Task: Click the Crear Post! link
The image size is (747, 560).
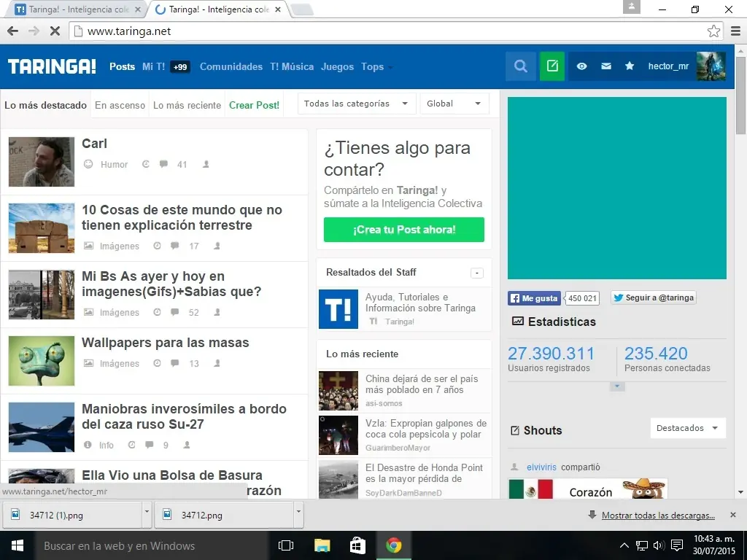Action: point(254,105)
